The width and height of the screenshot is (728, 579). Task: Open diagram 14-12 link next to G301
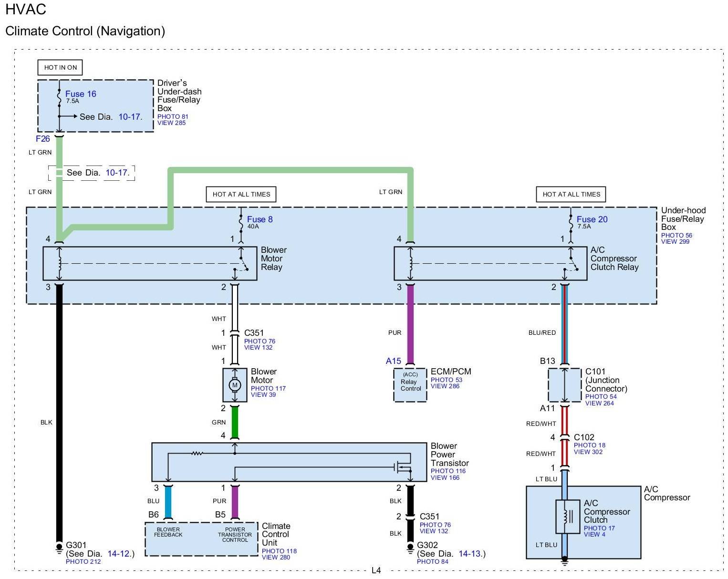pyautogui.click(x=119, y=554)
